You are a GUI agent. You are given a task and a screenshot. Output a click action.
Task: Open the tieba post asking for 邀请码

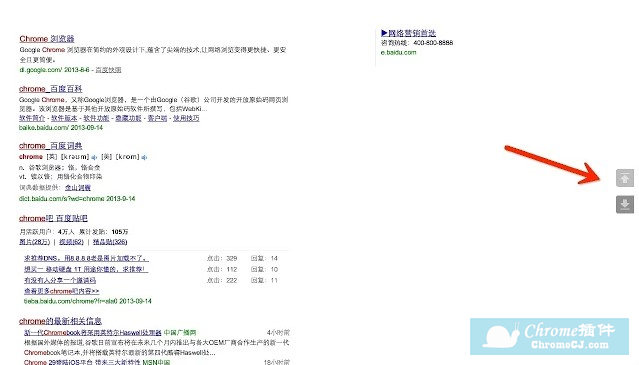(60, 280)
